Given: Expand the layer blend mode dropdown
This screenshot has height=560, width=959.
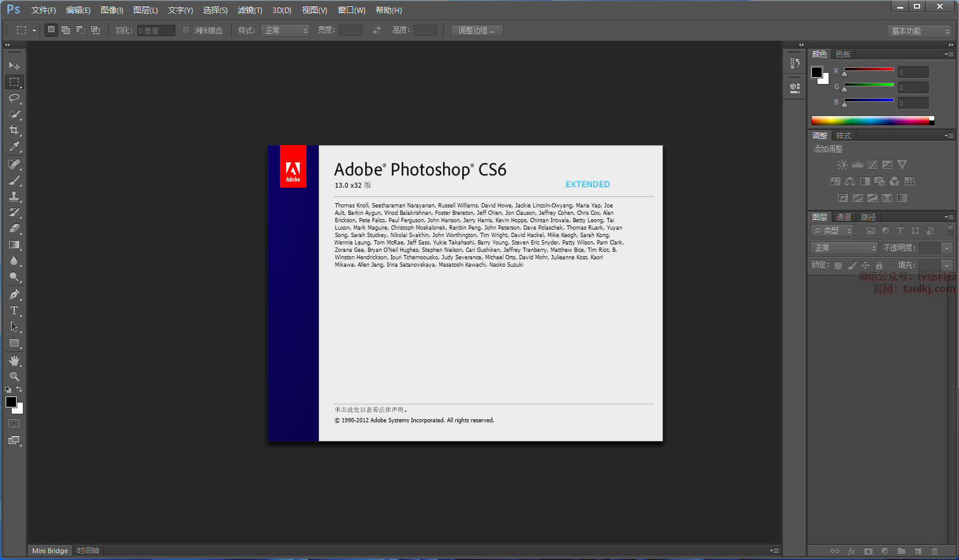Looking at the screenshot, I should tap(844, 248).
